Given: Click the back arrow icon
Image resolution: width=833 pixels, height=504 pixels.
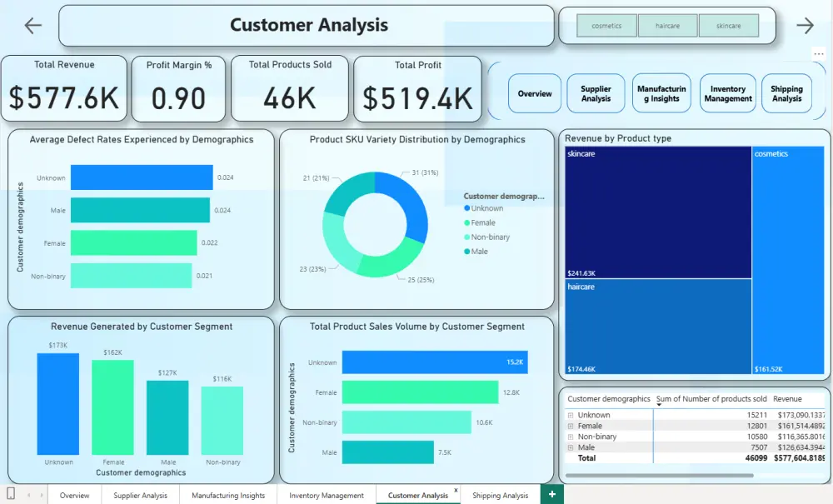Looking at the screenshot, I should click(x=33, y=25).
